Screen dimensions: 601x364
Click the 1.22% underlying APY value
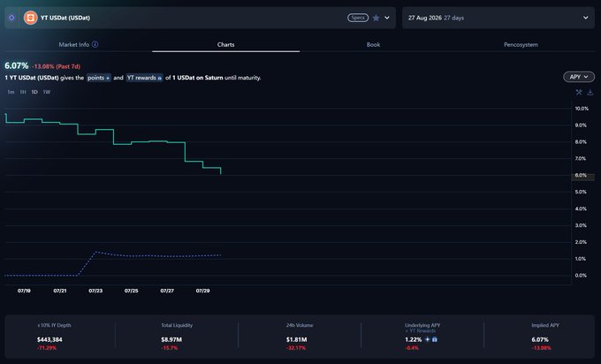pos(414,339)
